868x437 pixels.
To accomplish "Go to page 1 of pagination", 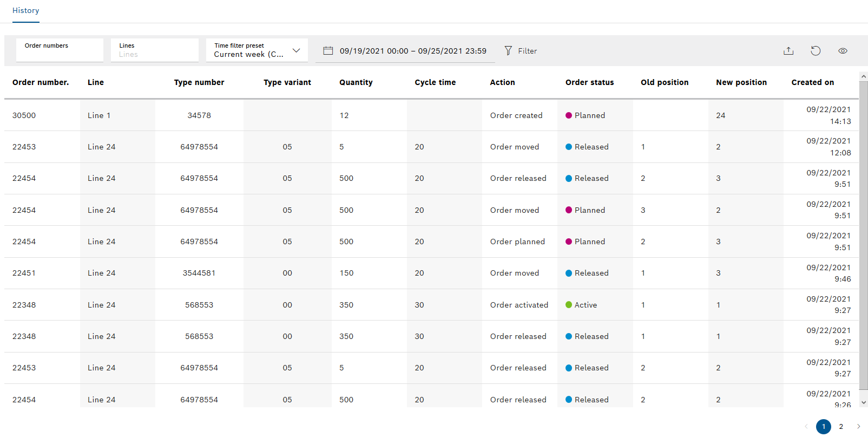I will (x=824, y=427).
